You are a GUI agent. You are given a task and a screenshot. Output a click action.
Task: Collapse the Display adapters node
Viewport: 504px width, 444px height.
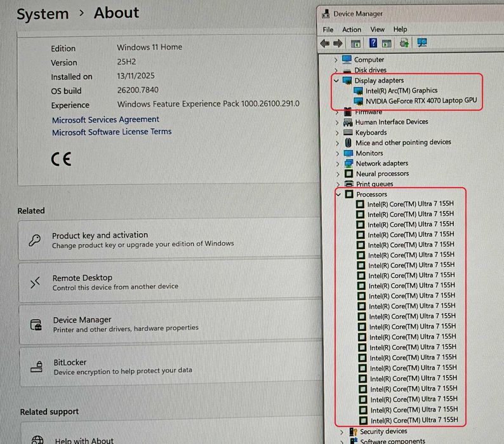point(336,81)
